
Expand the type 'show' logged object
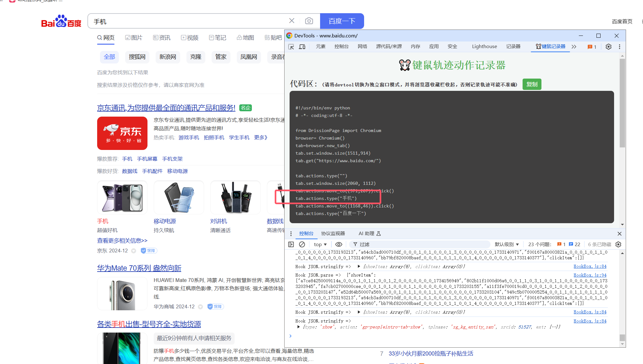click(x=298, y=327)
